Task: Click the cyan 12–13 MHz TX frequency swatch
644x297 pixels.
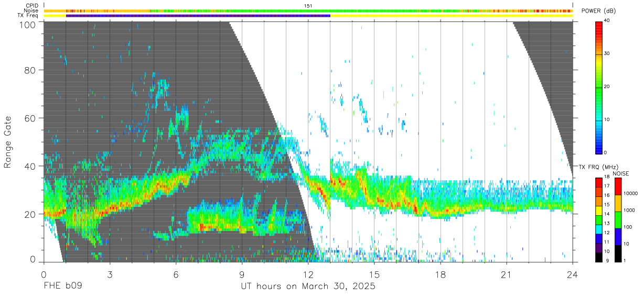Action: [x=599, y=229]
